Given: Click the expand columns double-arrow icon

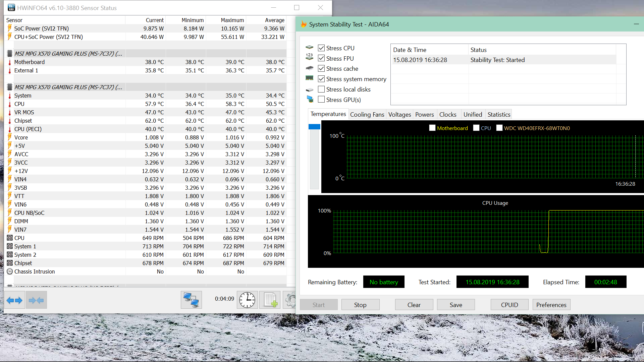Looking at the screenshot, I should [x=14, y=300].
